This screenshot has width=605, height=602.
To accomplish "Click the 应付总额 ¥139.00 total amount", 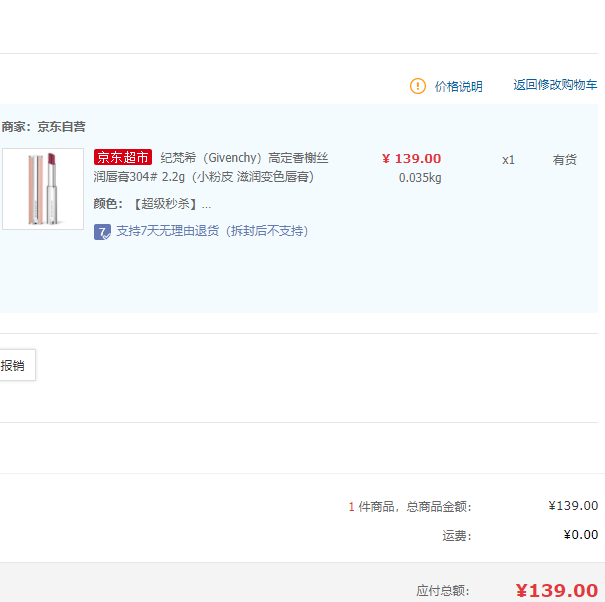I will [557, 590].
